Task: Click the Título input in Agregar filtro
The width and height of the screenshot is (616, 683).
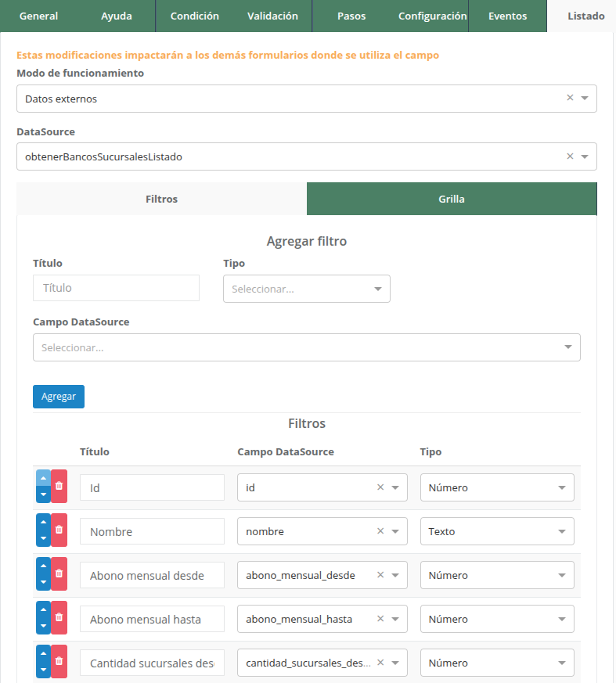Action: point(116,288)
